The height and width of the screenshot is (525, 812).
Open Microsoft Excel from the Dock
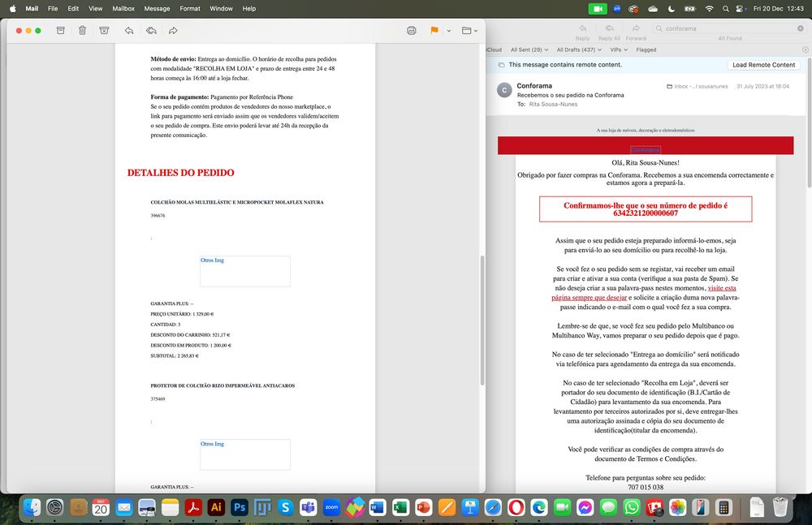[400, 507]
